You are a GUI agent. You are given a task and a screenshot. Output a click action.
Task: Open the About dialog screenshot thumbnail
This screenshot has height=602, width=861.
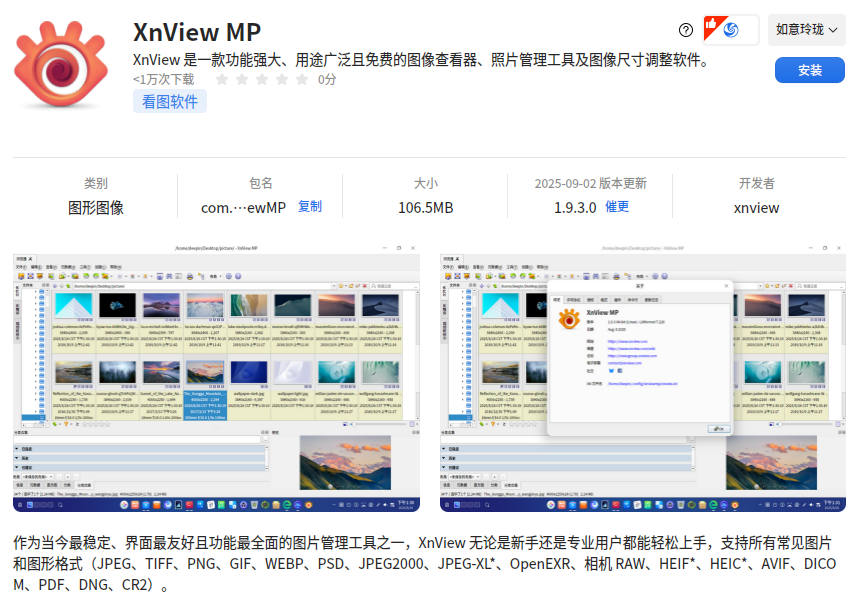pyautogui.click(x=642, y=378)
